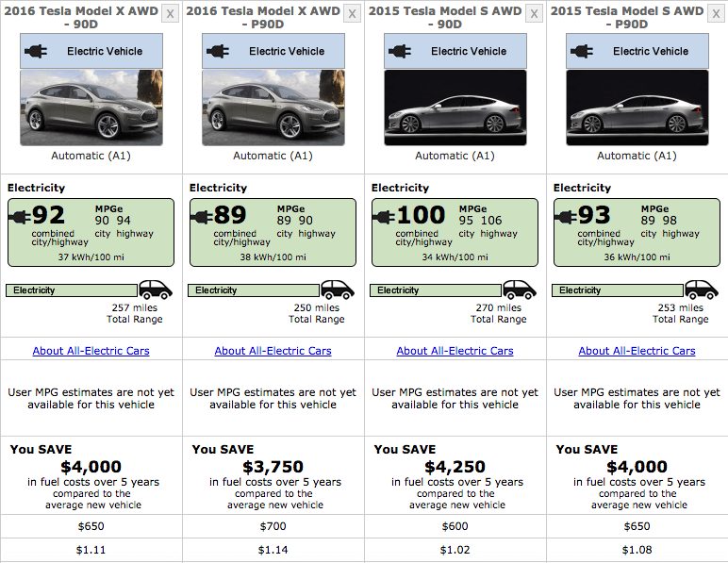Click the plug icon beside 100 combined MPGe

pyautogui.click(x=385, y=216)
